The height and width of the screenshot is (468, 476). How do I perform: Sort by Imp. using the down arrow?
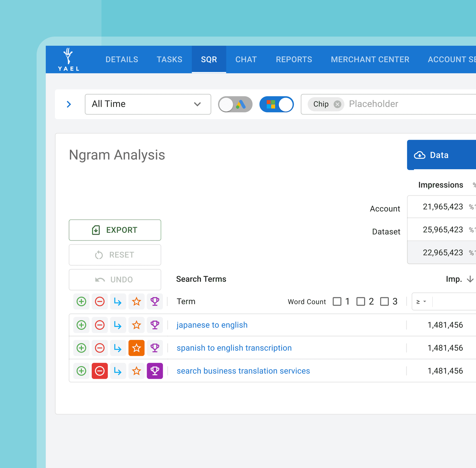(x=470, y=279)
